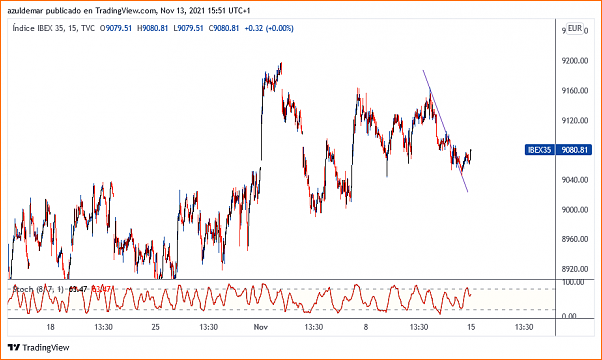Click the 9040.00 price axis label
The height and width of the screenshot is (360, 602).
[x=574, y=180]
